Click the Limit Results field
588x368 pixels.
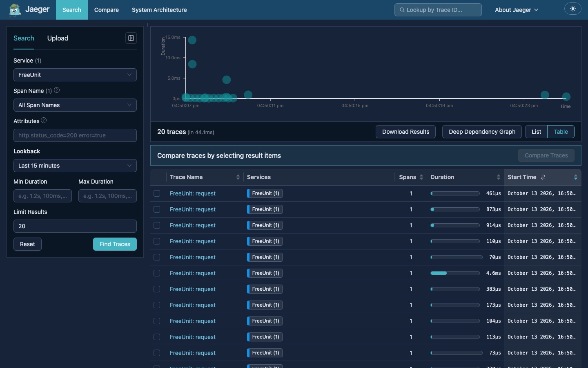[x=75, y=226]
